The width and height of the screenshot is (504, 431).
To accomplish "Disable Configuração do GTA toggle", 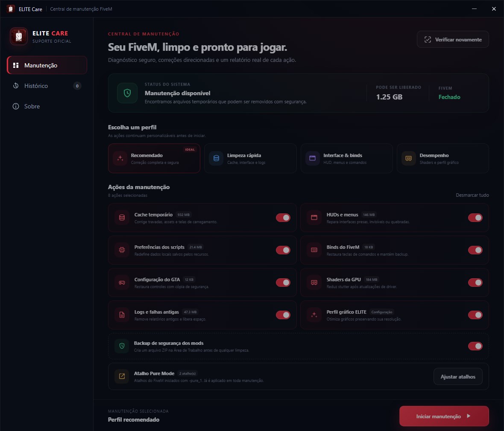I will pyautogui.click(x=283, y=282).
